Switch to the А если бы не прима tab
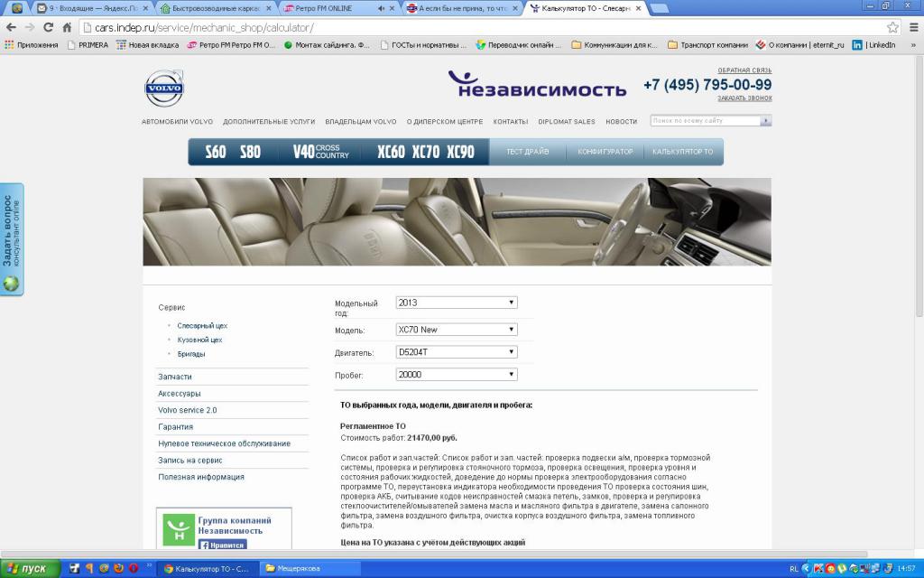Image resolution: width=924 pixels, height=578 pixels. point(461,8)
